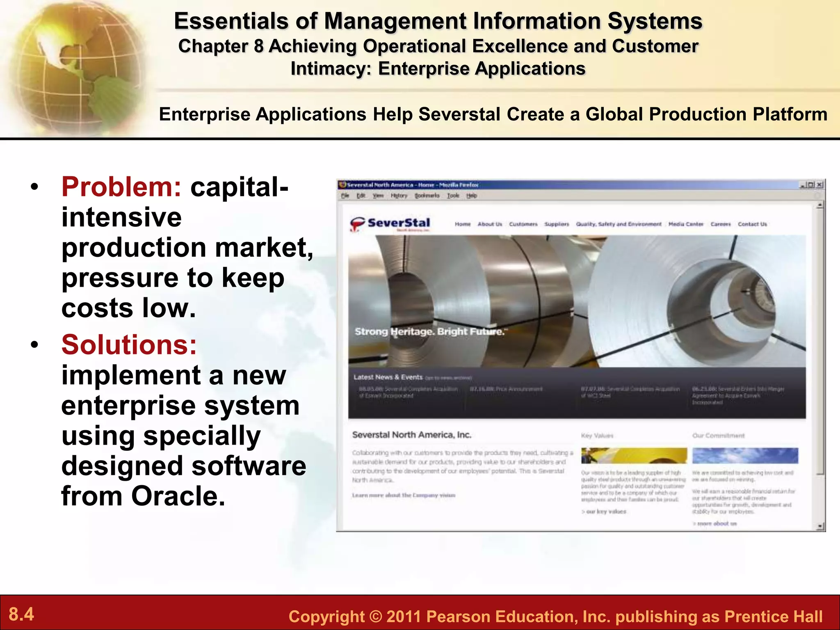Viewport: 840px width, 630px height.
Task: Go to the Home navigation link
Action: click(463, 224)
